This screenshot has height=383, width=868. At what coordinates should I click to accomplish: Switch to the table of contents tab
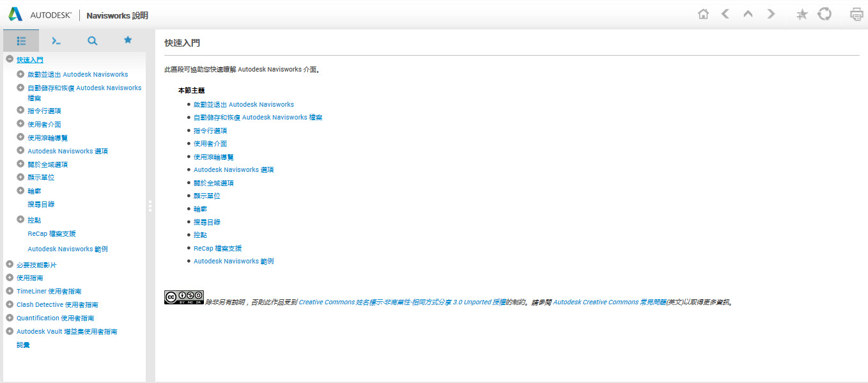point(21,40)
